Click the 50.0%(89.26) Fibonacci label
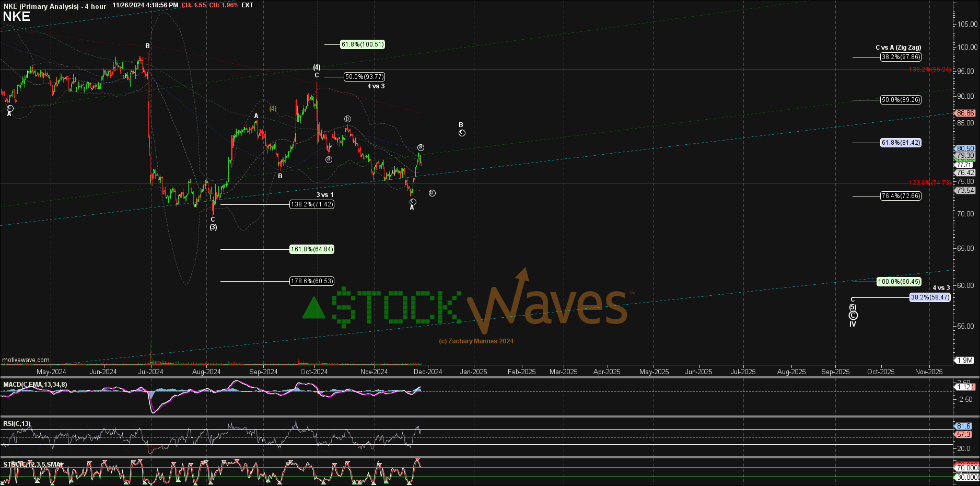This screenshot has width=980, height=486. (901, 100)
